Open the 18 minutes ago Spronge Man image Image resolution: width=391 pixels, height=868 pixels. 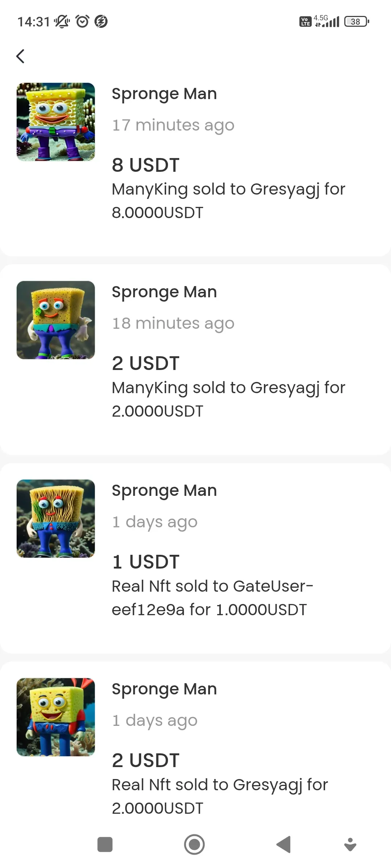click(56, 320)
